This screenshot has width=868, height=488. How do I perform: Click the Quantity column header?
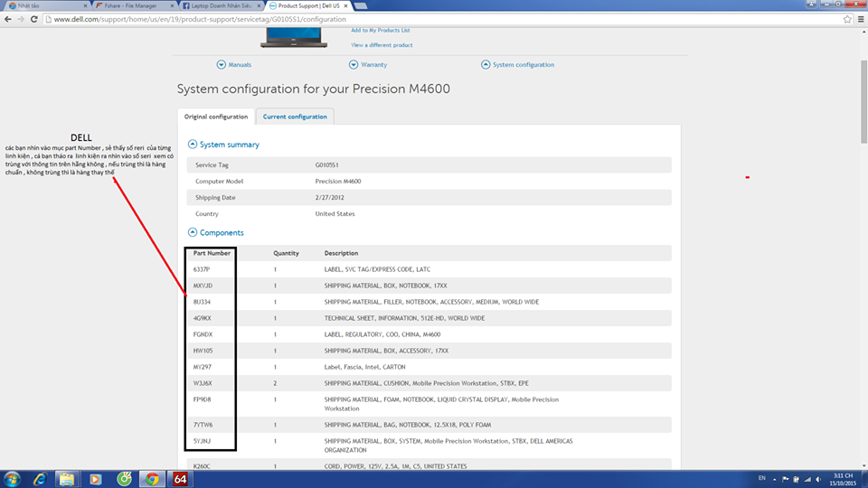point(286,253)
